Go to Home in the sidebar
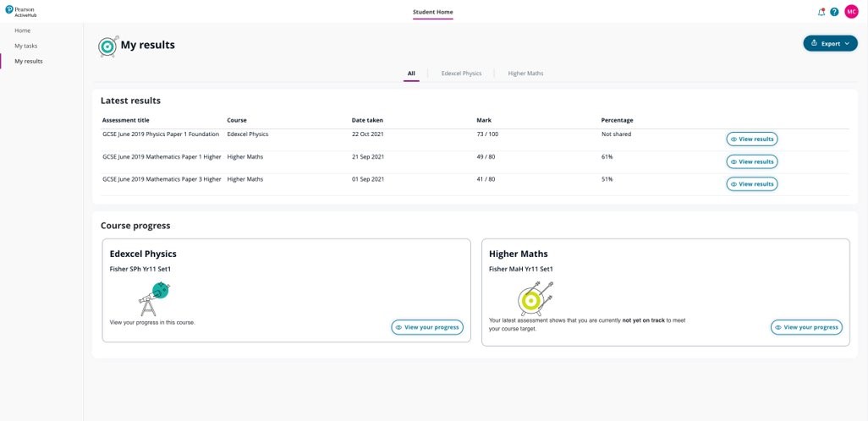Screen dimensions: 868x421 23,30
